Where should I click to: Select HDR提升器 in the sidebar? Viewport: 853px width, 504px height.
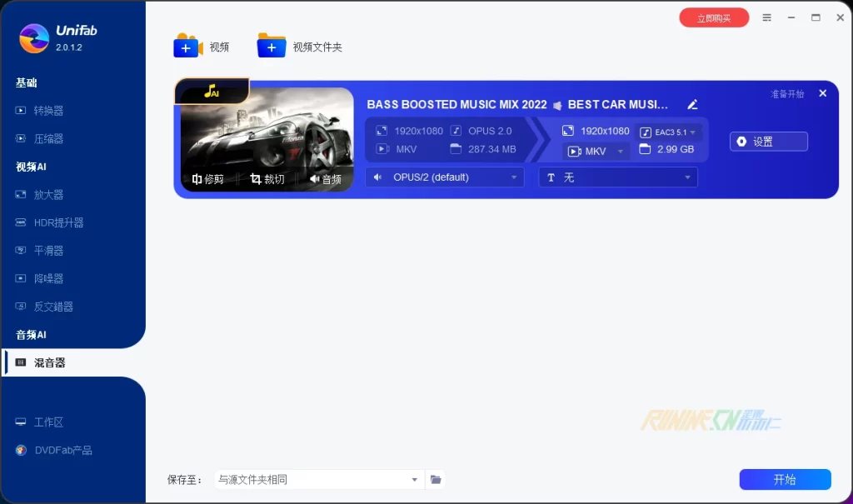click(x=58, y=222)
